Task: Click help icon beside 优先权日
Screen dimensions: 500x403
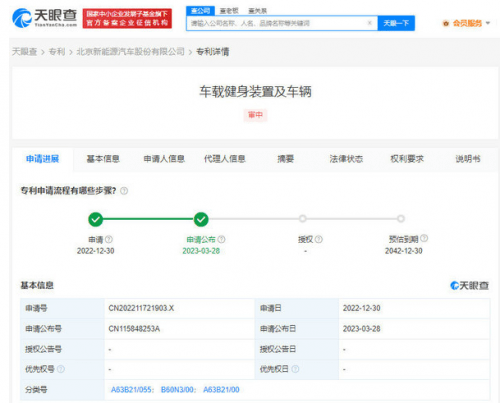Action: tap(295, 369)
